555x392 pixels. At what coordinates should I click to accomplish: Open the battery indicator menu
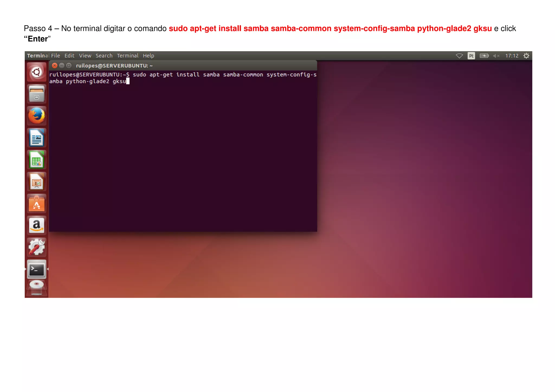click(x=484, y=56)
